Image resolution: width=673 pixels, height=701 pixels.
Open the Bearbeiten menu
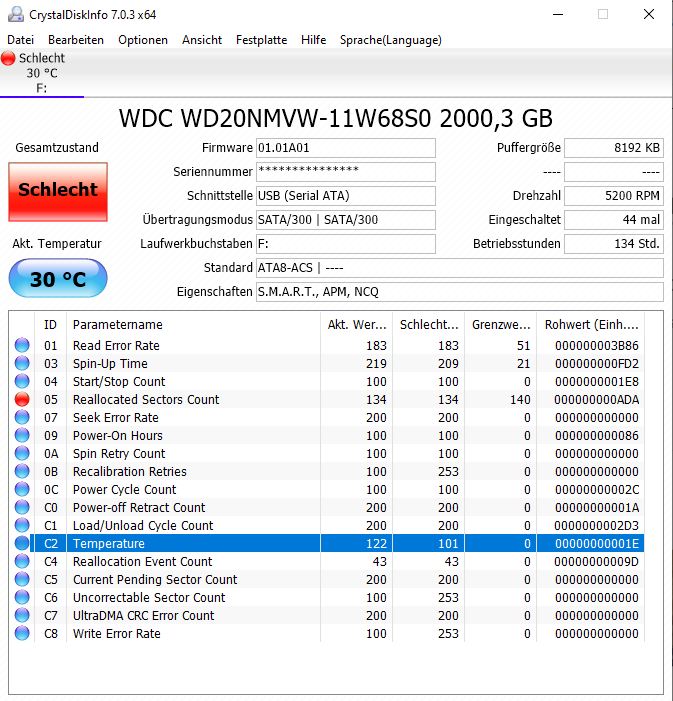76,40
